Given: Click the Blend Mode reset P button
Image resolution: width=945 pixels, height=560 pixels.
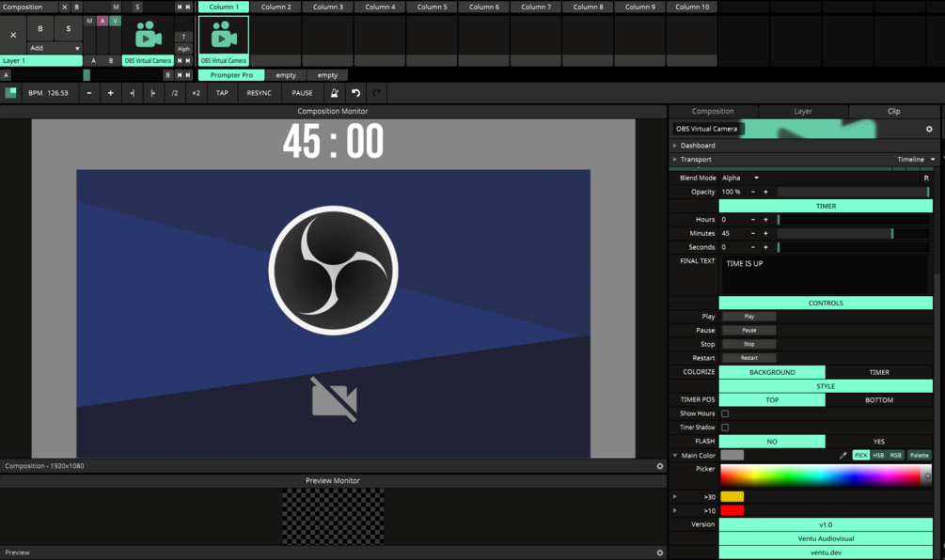Looking at the screenshot, I should pyautogui.click(x=926, y=178).
